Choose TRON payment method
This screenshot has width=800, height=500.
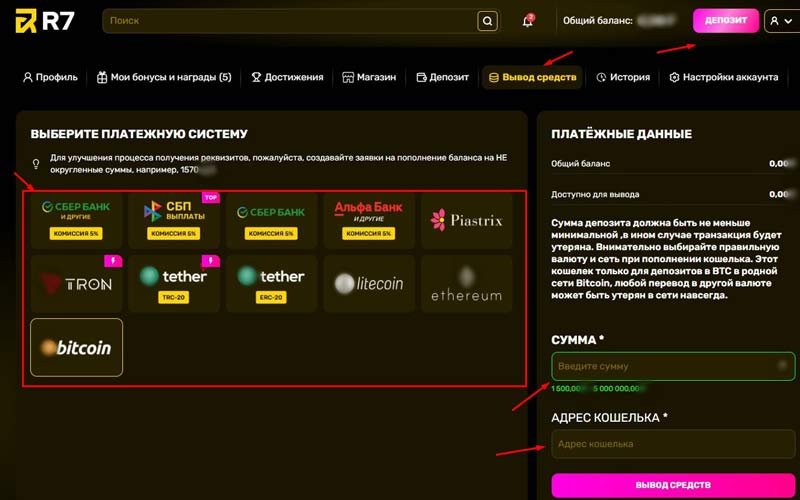point(77,283)
